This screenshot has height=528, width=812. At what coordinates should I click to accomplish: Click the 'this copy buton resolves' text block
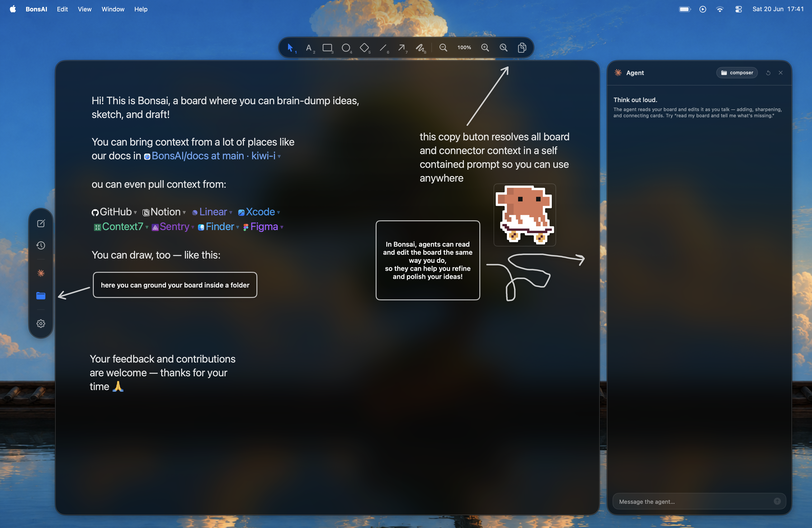494,157
